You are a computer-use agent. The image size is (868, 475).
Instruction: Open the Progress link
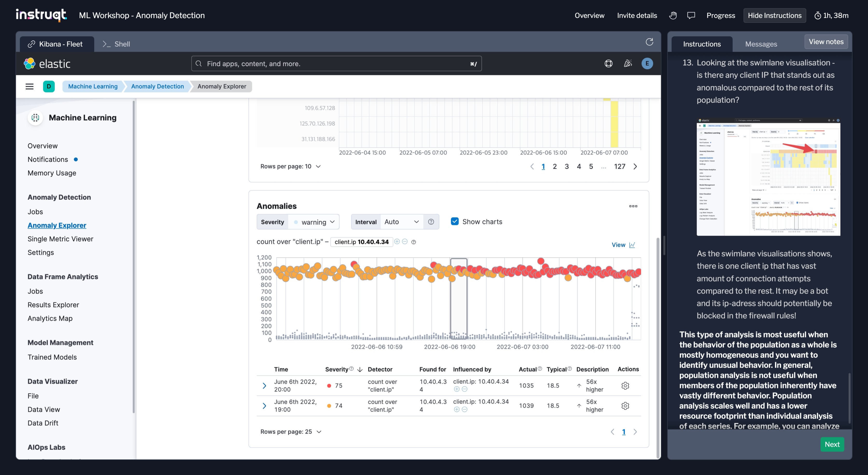point(721,16)
